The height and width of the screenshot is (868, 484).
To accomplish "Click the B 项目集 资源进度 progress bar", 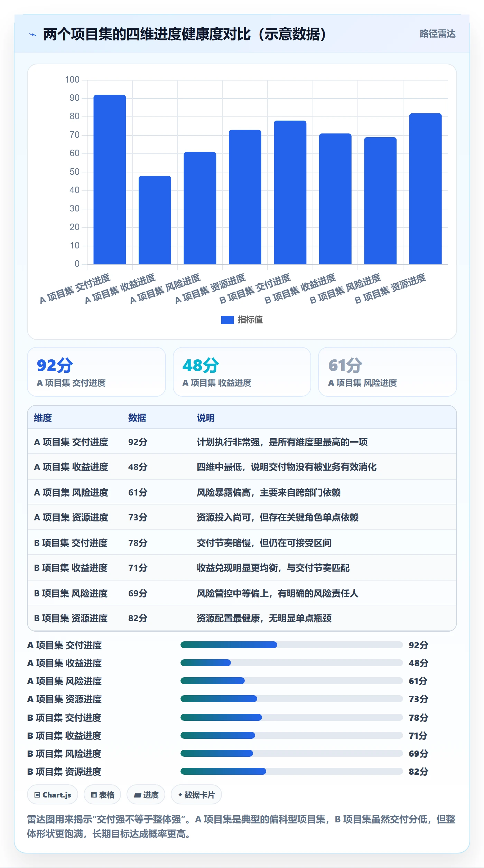I will pos(292,771).
